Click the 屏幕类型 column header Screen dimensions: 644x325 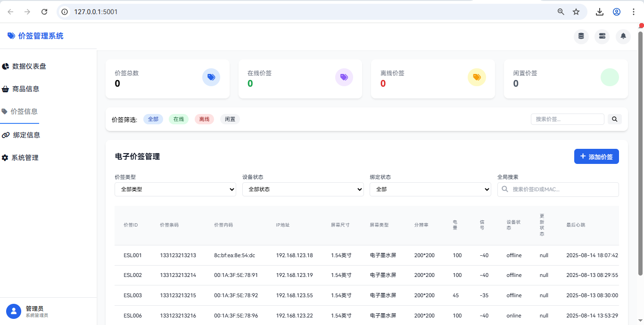(380, 225)
